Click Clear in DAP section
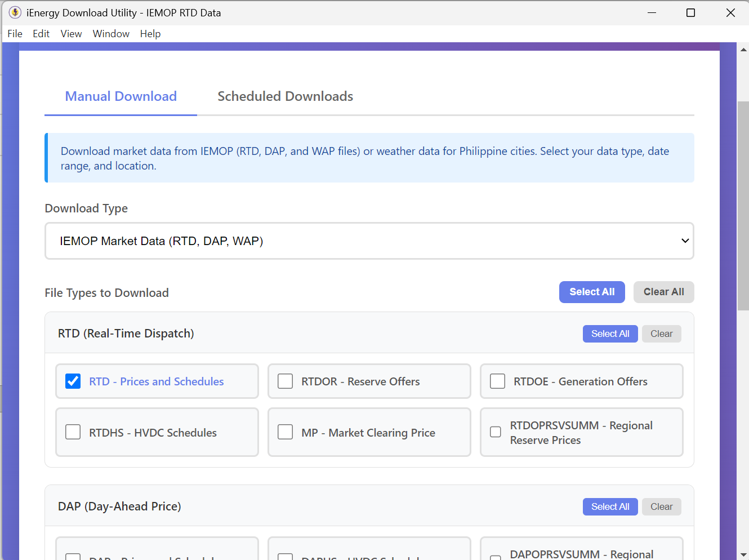Screen dimensions: 749x560 (x=661, y=506)
